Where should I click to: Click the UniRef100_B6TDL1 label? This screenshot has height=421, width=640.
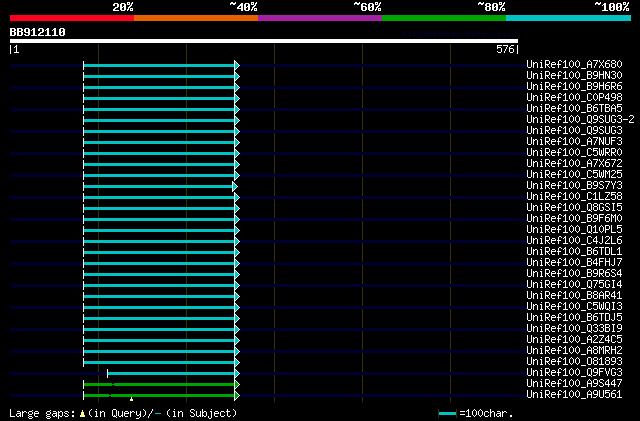click(574, 252)
